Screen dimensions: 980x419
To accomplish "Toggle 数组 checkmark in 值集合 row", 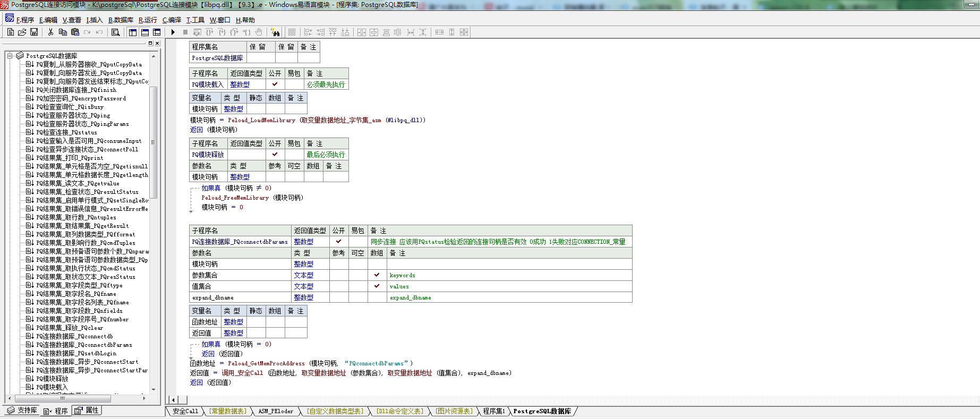I will (377, 286).
